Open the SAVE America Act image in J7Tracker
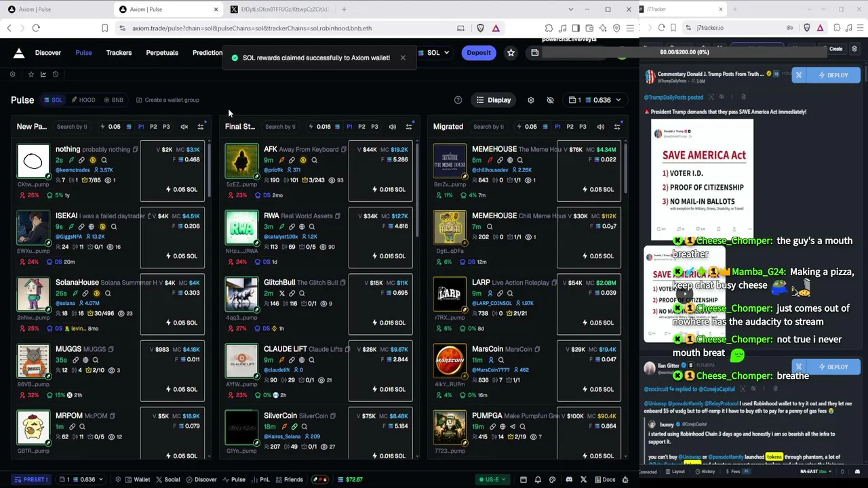 pos(702,180)
